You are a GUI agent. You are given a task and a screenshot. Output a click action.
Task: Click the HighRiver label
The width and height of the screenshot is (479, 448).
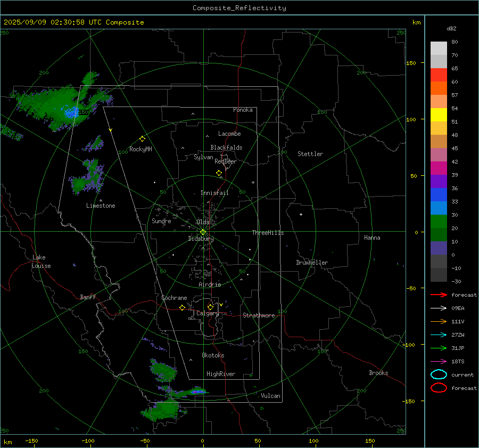point(221,374)
